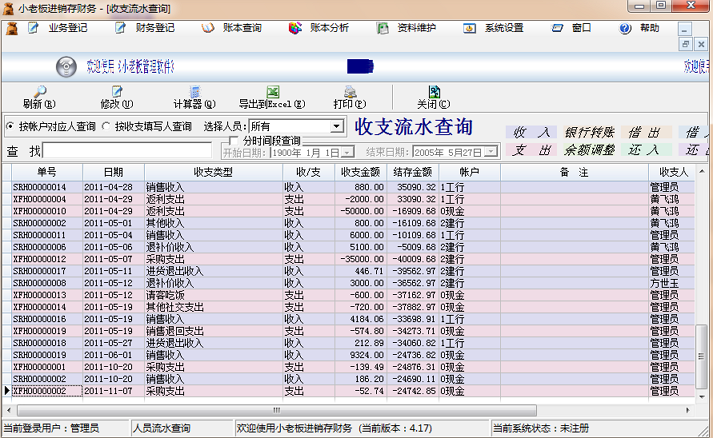
Task: Expand the 选择人员 dropdown list
Action: (337, 127)
